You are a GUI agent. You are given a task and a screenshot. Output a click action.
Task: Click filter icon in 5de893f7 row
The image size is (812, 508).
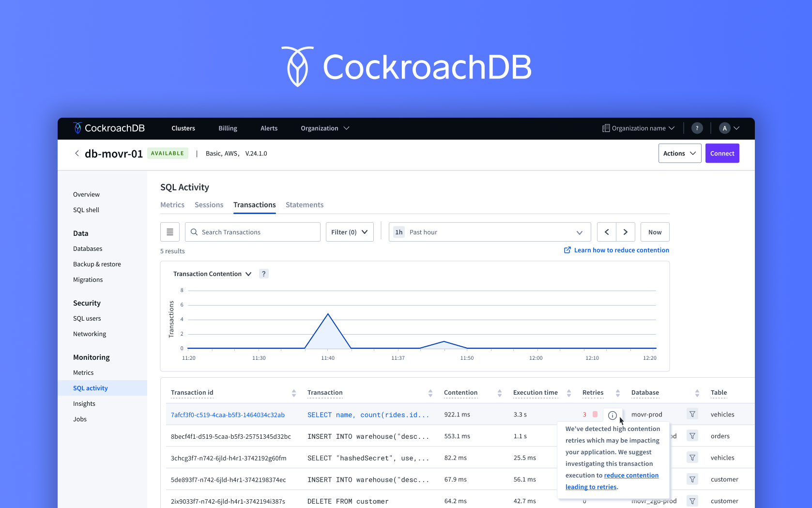pyautogui.click(x=692, y=479)
